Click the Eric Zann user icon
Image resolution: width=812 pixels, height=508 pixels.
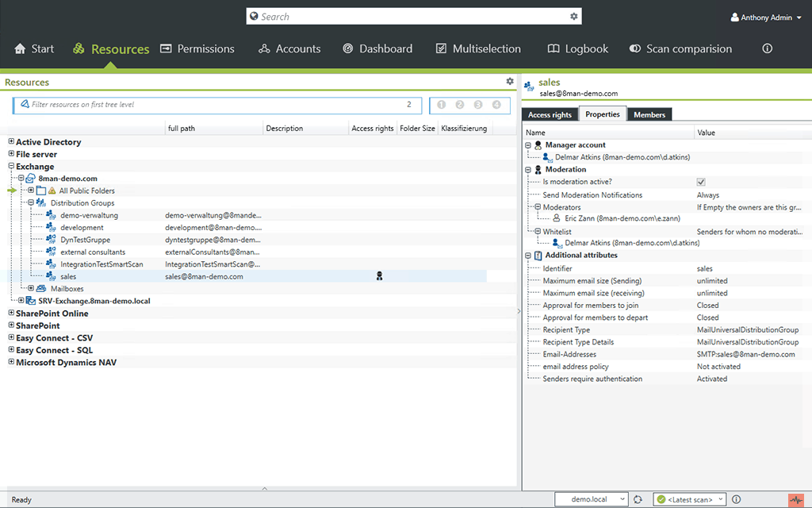pos(557,218)
